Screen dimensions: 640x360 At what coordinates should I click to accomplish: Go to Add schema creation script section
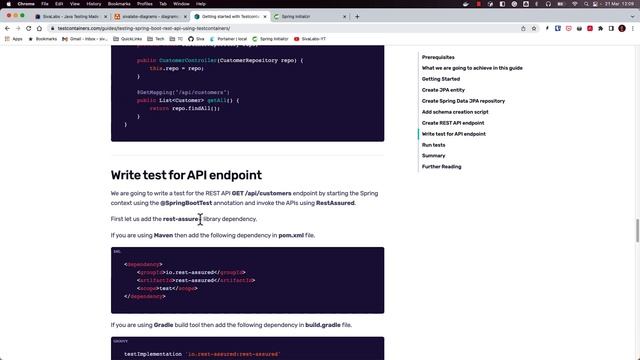tap(455, 112)
